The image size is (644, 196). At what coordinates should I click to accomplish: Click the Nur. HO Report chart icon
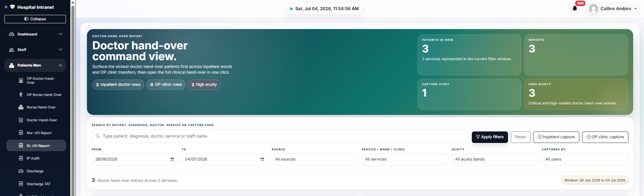[21, 133]
